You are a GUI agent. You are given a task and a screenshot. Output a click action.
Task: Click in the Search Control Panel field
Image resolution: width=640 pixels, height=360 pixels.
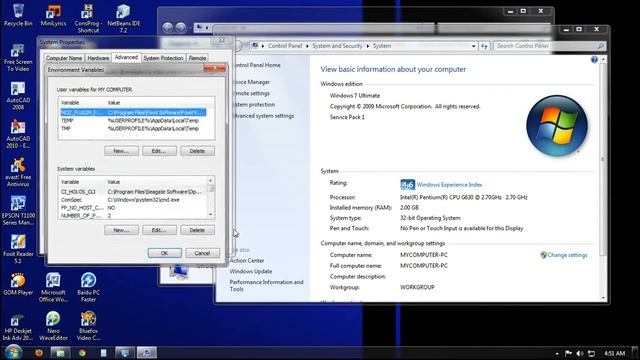(549, 46)
